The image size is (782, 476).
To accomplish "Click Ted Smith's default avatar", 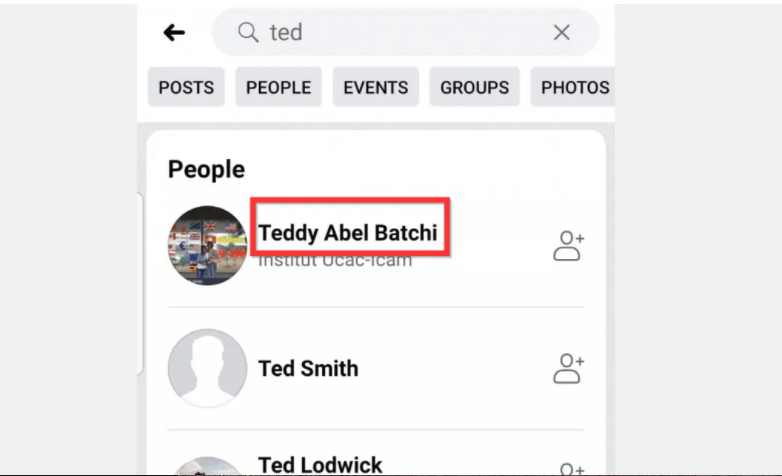I will click(x=207, y=368).
